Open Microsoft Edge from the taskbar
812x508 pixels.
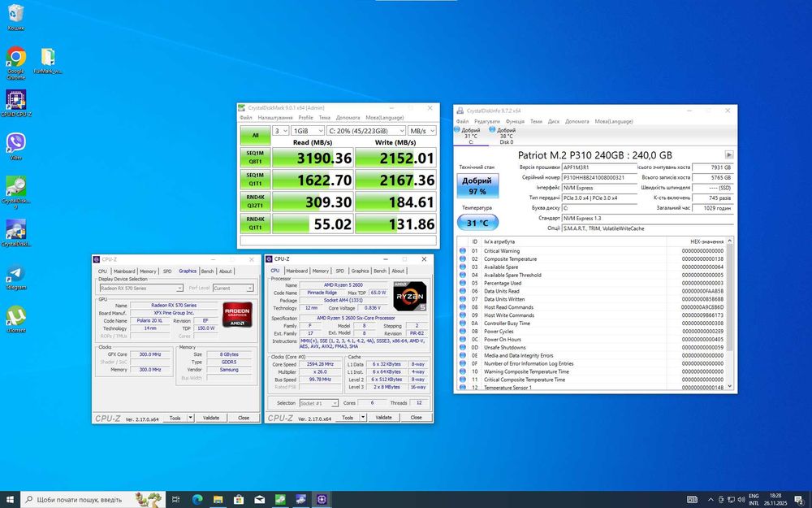point(197,499)
